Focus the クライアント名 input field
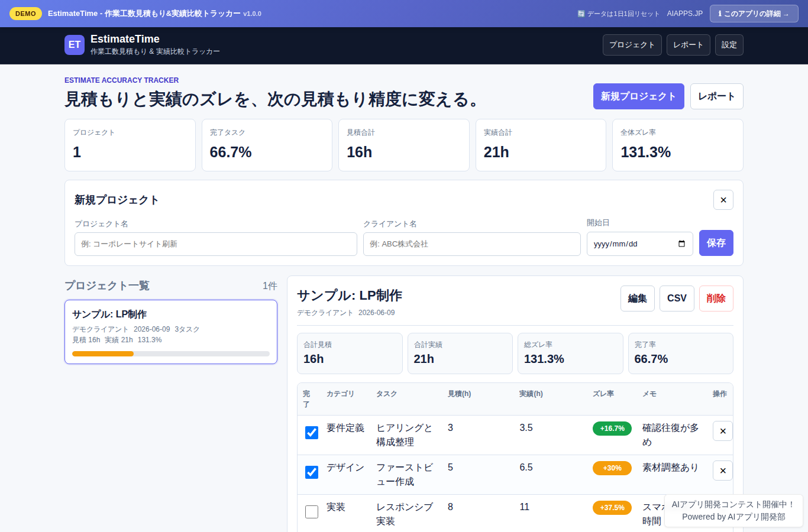The image size is (808, 532). point(472,244)
